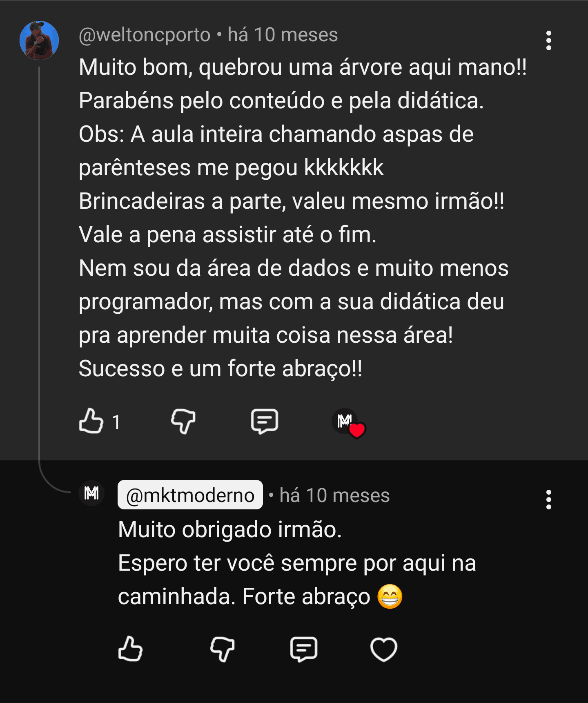Reply to the @mktmoderno comment
This screenshot has height=703, width=588.
tap(303, 649)
